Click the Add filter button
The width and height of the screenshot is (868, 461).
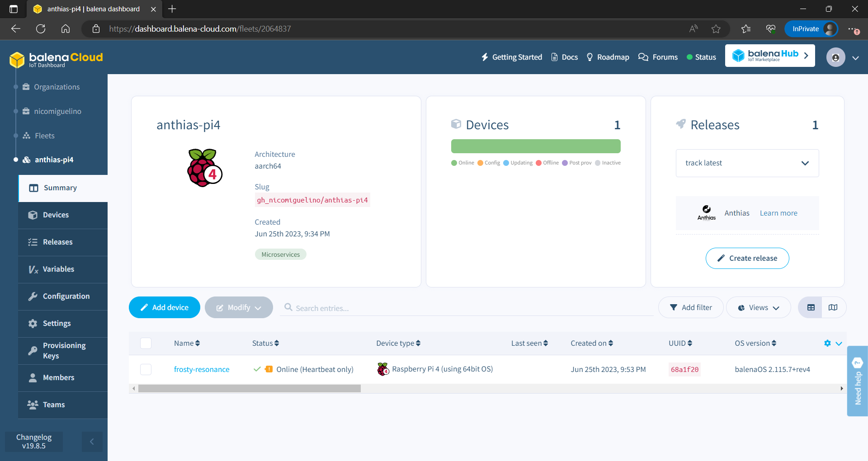[691, 307]
